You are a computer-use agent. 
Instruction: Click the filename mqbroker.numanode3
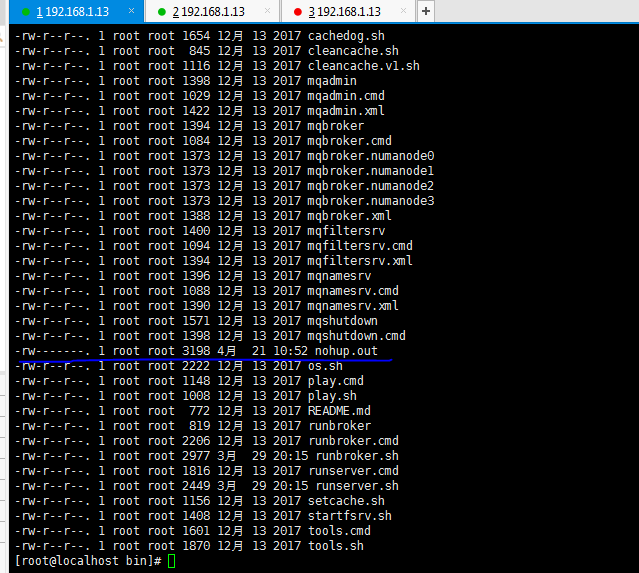(x=371, y=201)
